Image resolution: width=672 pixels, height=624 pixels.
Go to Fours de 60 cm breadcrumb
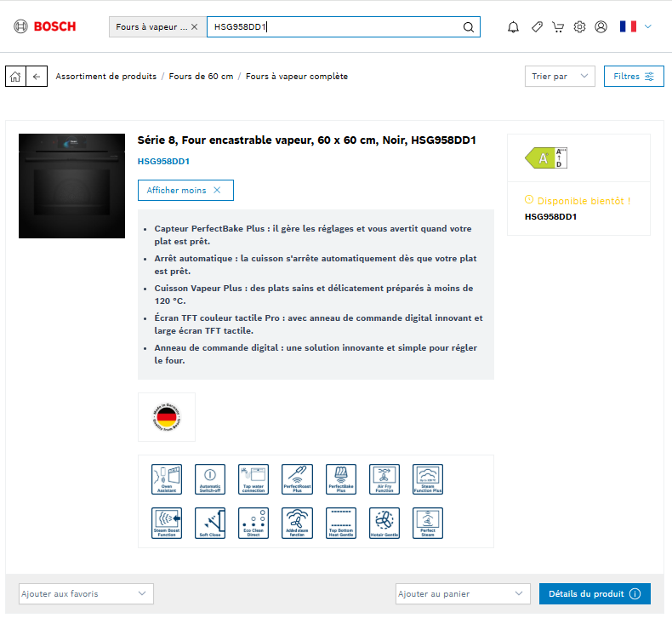tap(201, 77)
